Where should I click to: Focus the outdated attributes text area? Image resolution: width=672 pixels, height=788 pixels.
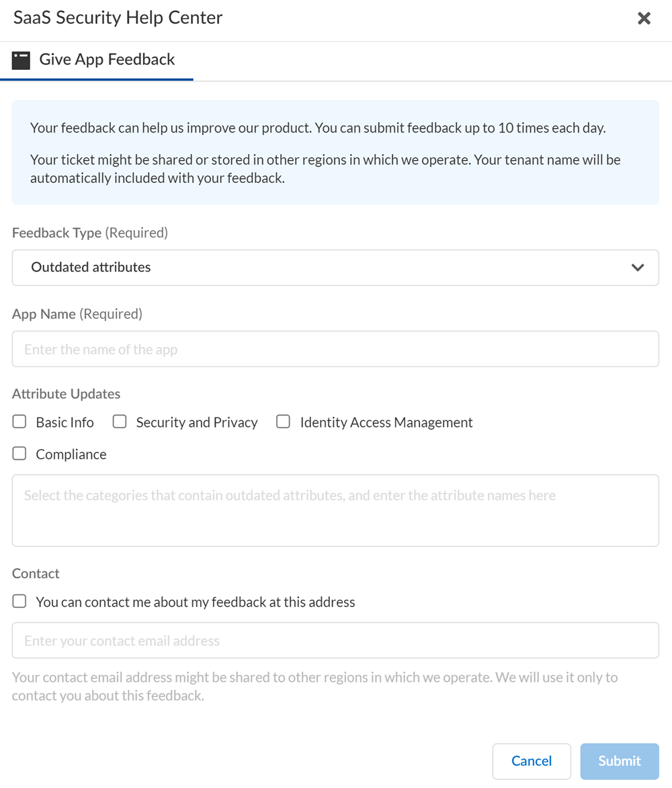point(335,510)
